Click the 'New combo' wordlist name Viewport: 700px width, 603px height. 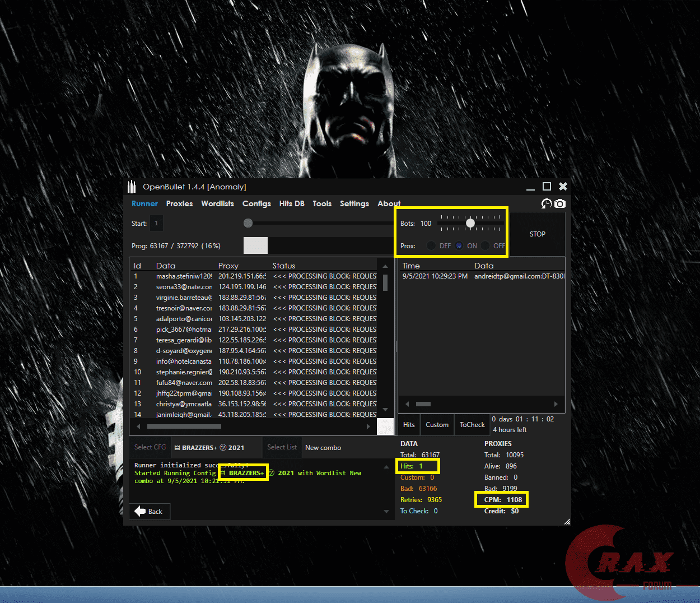coord(323,448)
